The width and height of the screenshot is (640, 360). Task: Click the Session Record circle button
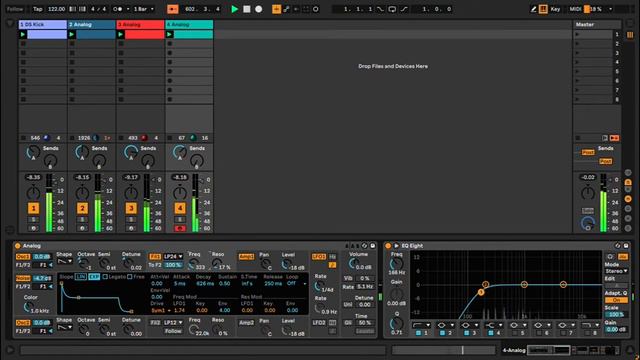tap(316, 9)
